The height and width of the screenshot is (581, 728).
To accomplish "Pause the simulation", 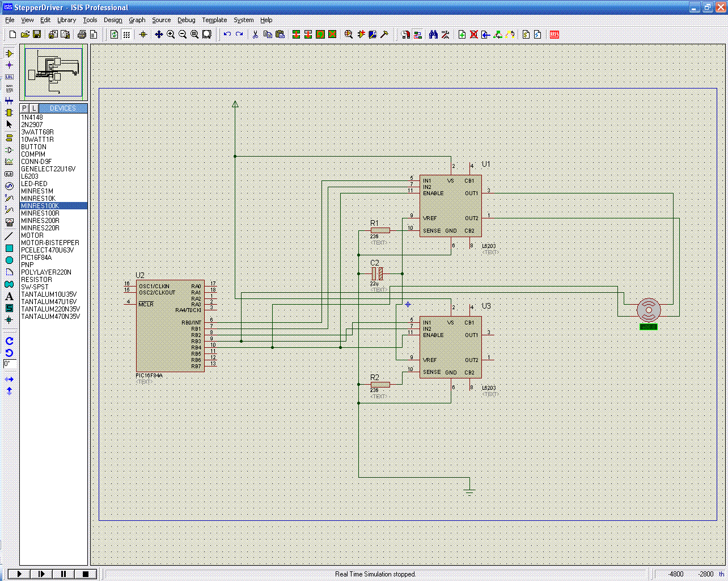I will click(64, 574).
